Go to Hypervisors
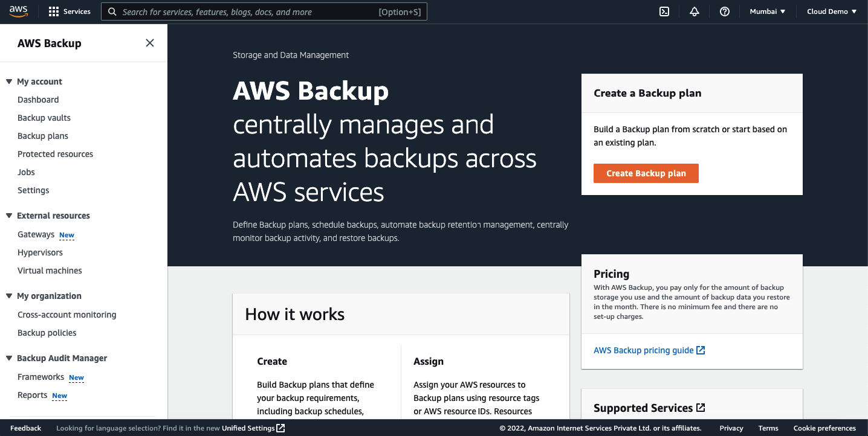868x436 pixels. (x=40, y=252)
